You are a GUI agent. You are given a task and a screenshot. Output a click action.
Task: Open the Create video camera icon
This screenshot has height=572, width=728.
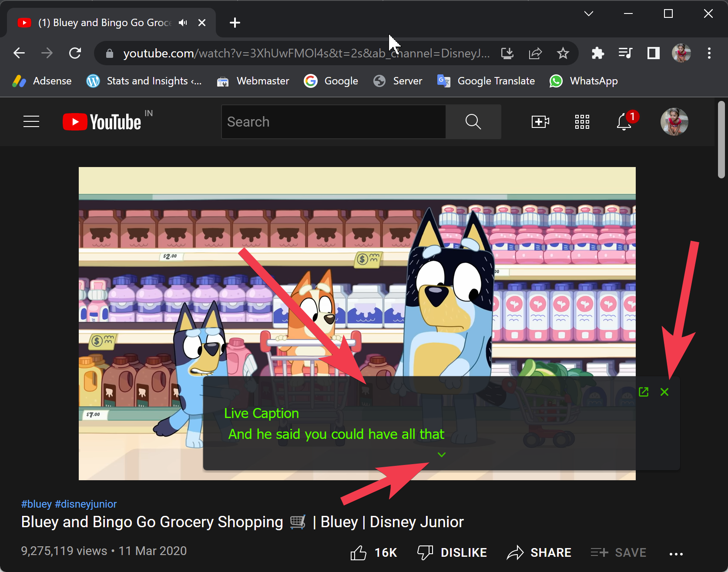click(540, 122)
